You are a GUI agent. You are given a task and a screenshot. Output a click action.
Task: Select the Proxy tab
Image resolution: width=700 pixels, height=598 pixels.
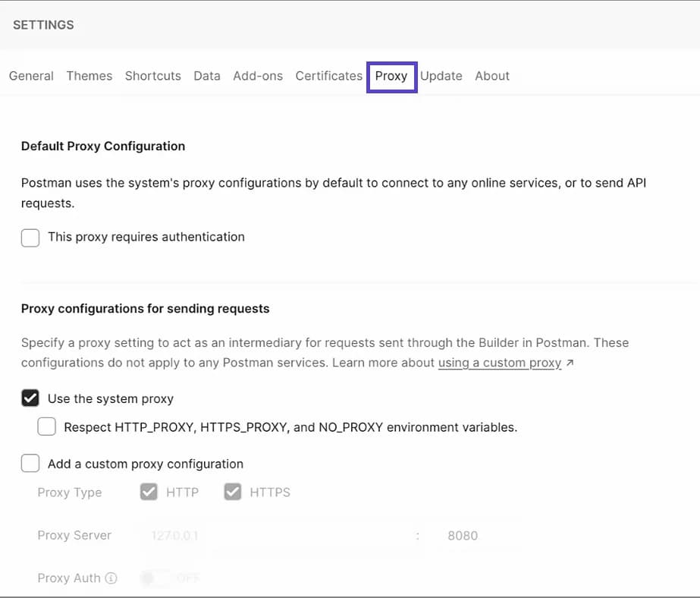tap(391, 76)
